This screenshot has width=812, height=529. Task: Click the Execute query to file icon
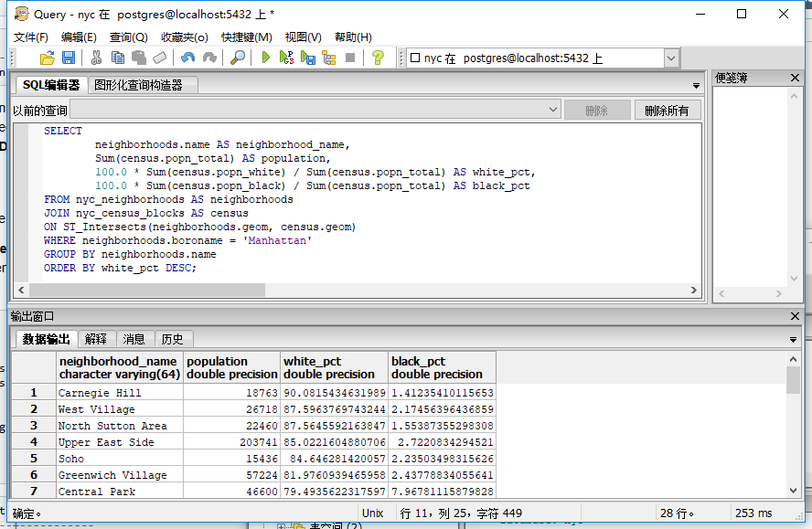tap(307, 58)
